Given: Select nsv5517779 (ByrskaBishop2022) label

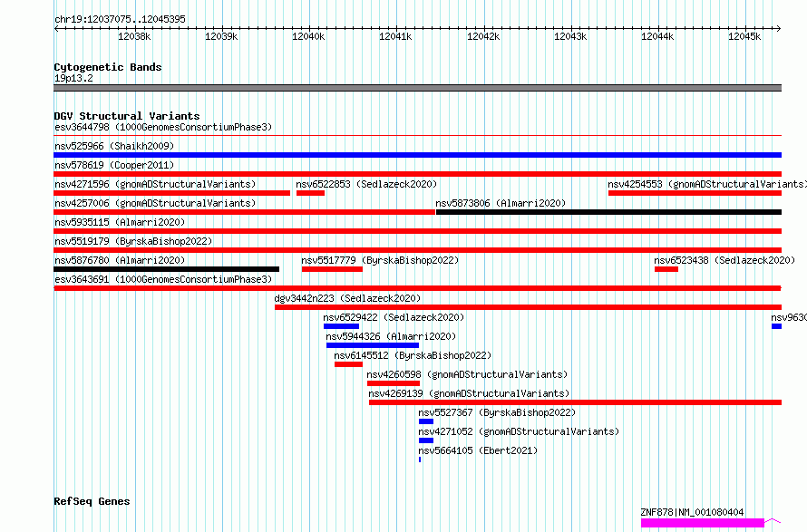Looking at the screenshot, I should point(380,260).
